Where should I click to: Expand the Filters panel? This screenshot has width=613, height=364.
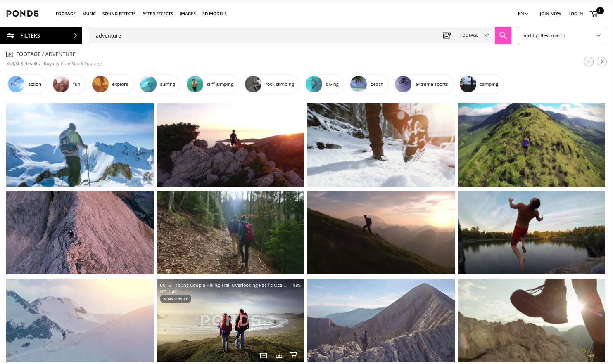tap(41, 35)
